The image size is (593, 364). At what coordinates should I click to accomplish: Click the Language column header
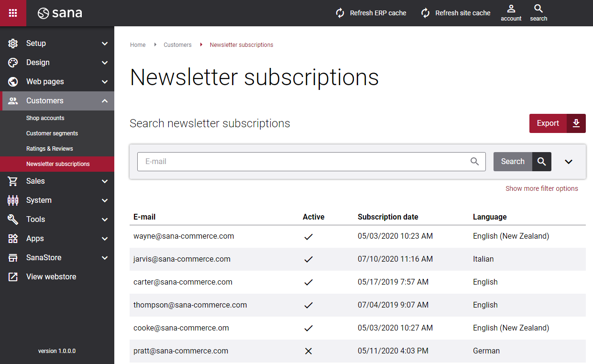490,217
